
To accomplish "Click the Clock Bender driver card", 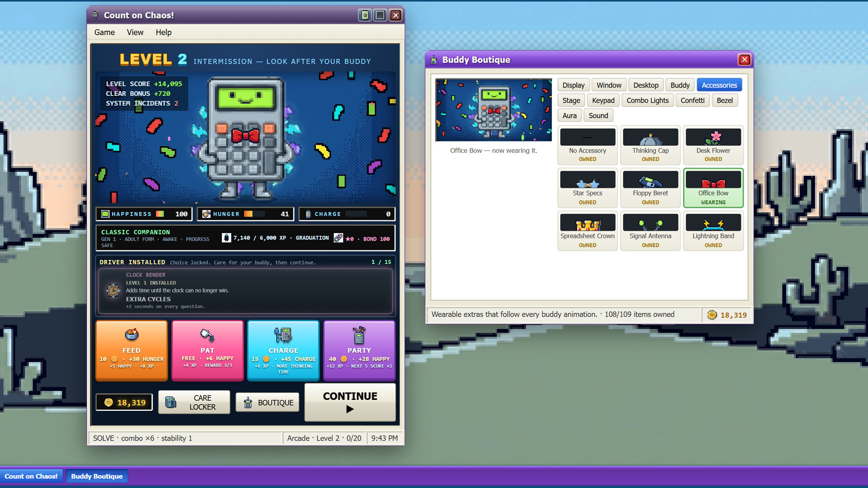I will 245,291.
